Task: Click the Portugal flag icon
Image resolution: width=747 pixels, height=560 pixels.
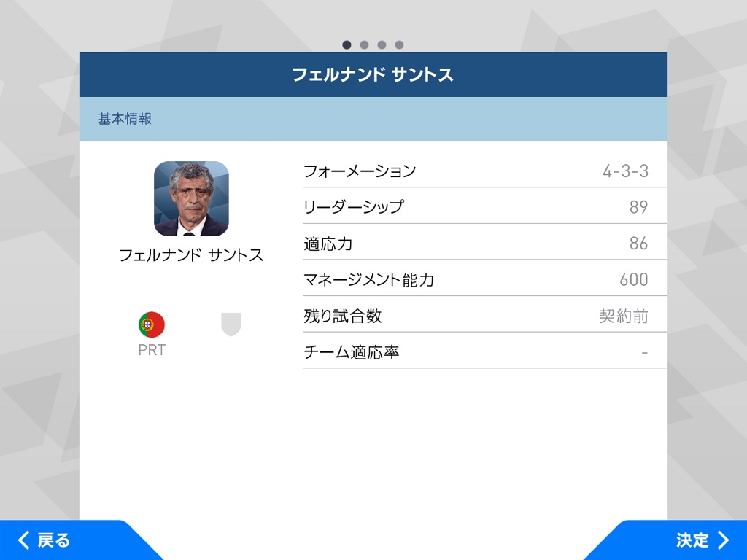Action: [x=152, y=324]
